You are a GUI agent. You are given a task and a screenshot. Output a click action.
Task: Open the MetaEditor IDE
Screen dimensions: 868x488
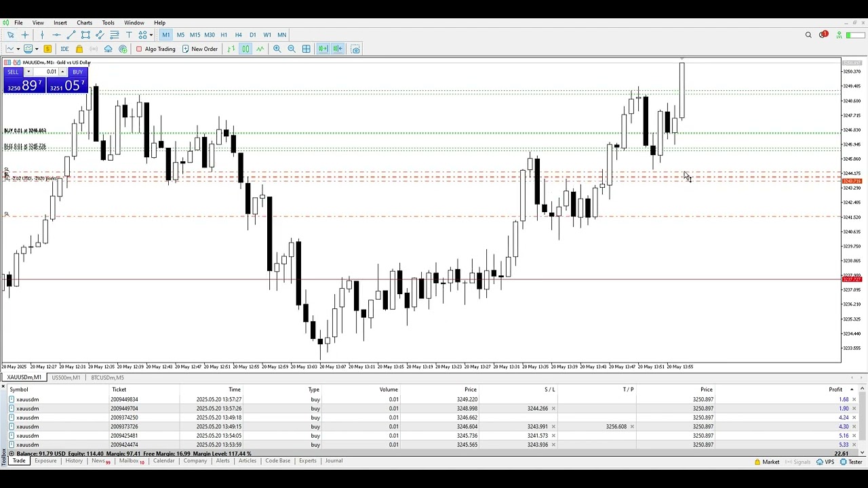(x=64, y=49)
